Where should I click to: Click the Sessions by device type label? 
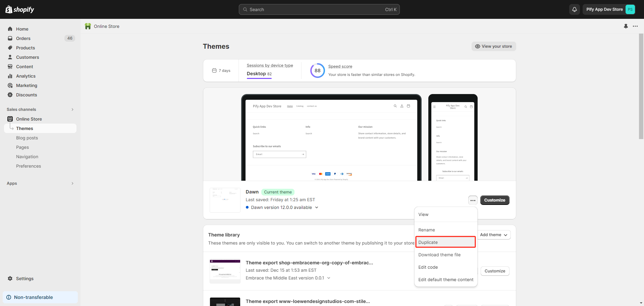coord(270,65)
